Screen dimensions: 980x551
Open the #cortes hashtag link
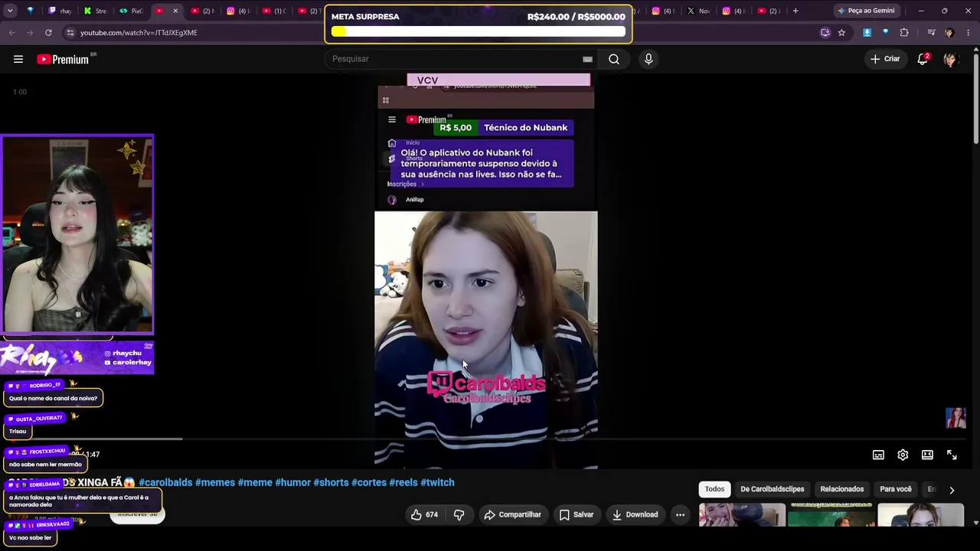(369, 483)
